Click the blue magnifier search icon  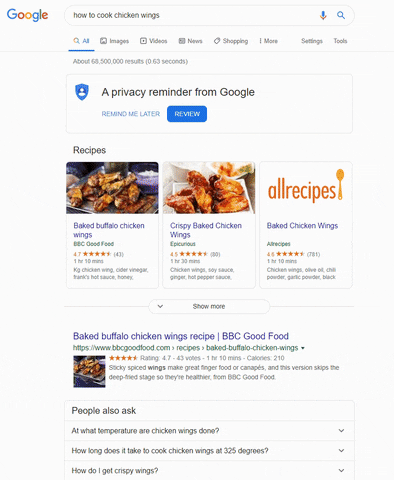tap(341, 15)
